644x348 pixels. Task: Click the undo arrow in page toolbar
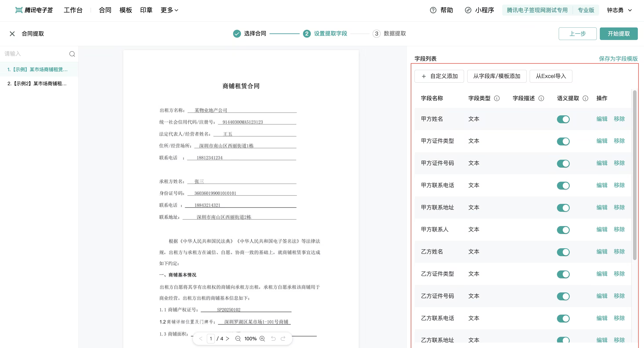[x=273, y=339]
